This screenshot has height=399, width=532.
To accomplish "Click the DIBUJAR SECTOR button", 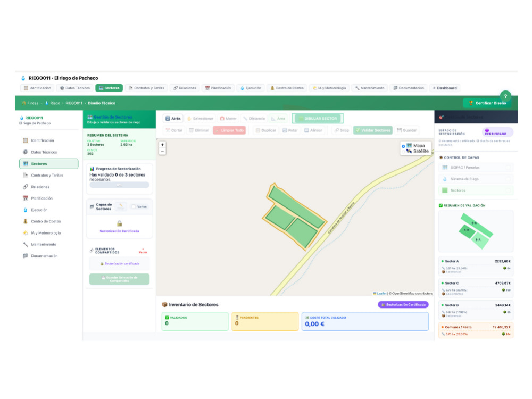I will (x=318, y=119).
